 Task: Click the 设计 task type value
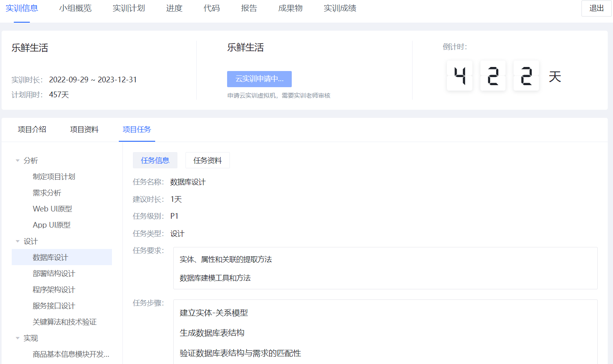[x=177, y=234]
